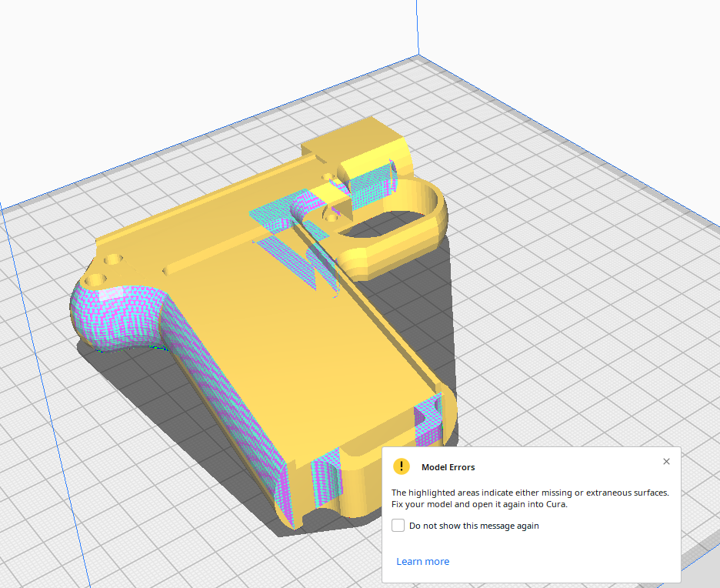Click the yellow warning icon in Model Errors dialog
Image resolution: width=720 pixels, height=588 pixels.
(x=401, y=466)
